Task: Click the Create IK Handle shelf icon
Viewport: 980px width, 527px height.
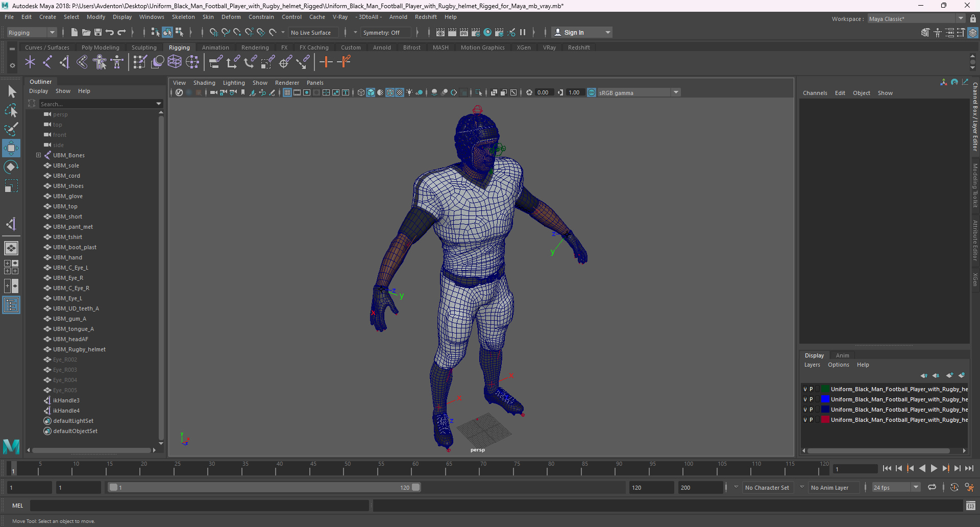Action: tap(65, 62)
